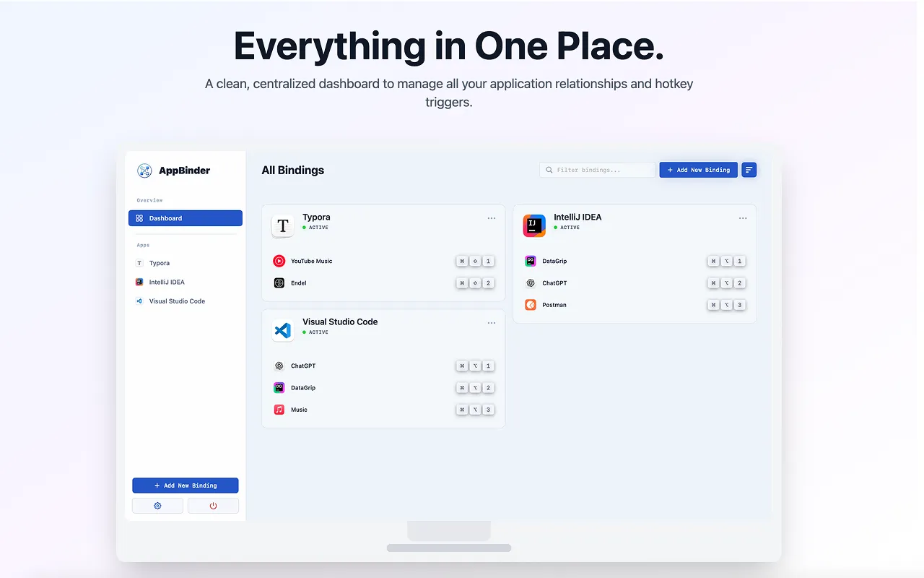924x578 pixels.
Task: Click the YouTube Music icon
Action: [279, 261]
